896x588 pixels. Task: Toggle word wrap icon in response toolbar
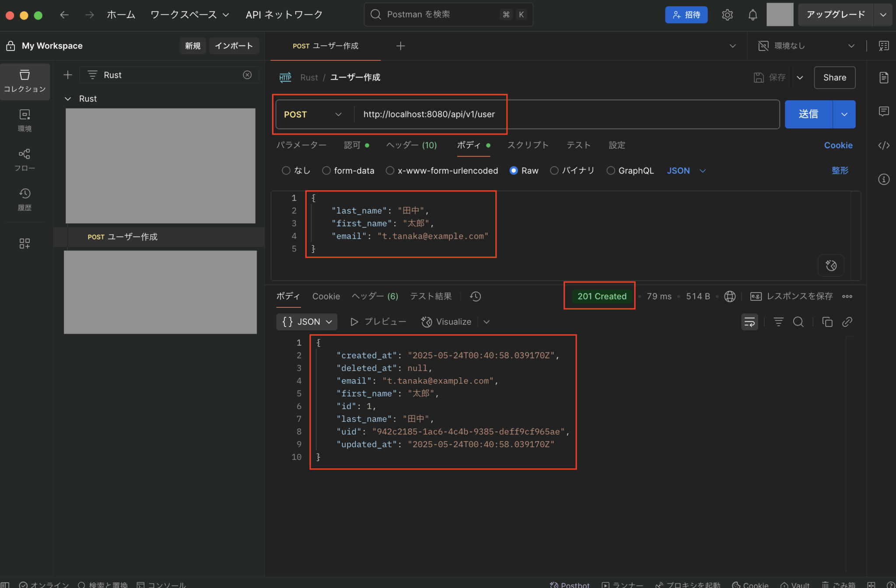(749, 322)
